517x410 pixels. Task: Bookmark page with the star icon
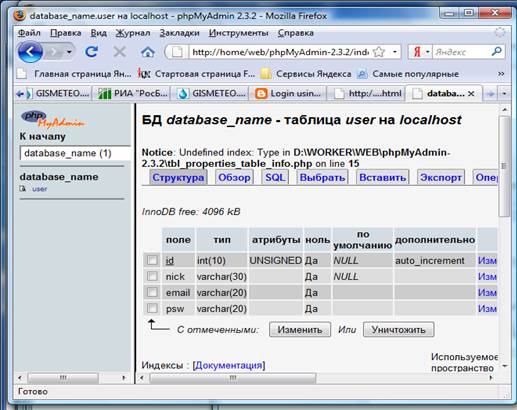click(379, 52)
